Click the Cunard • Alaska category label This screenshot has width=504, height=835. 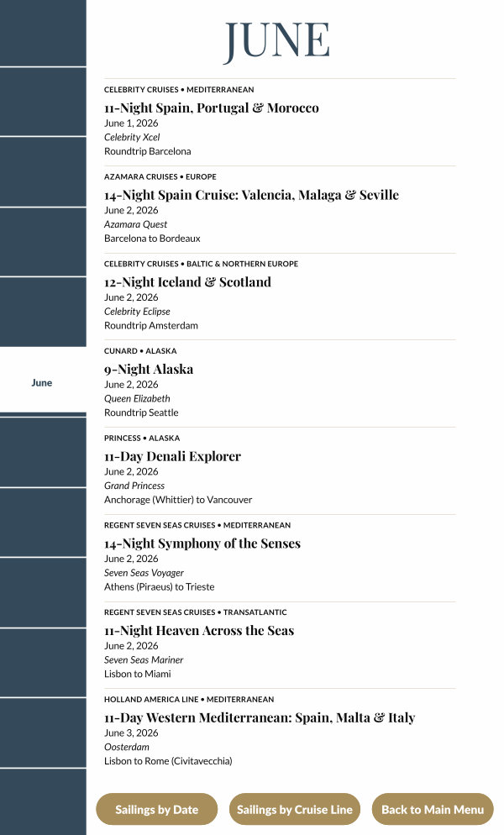click(x=140, y=351)
